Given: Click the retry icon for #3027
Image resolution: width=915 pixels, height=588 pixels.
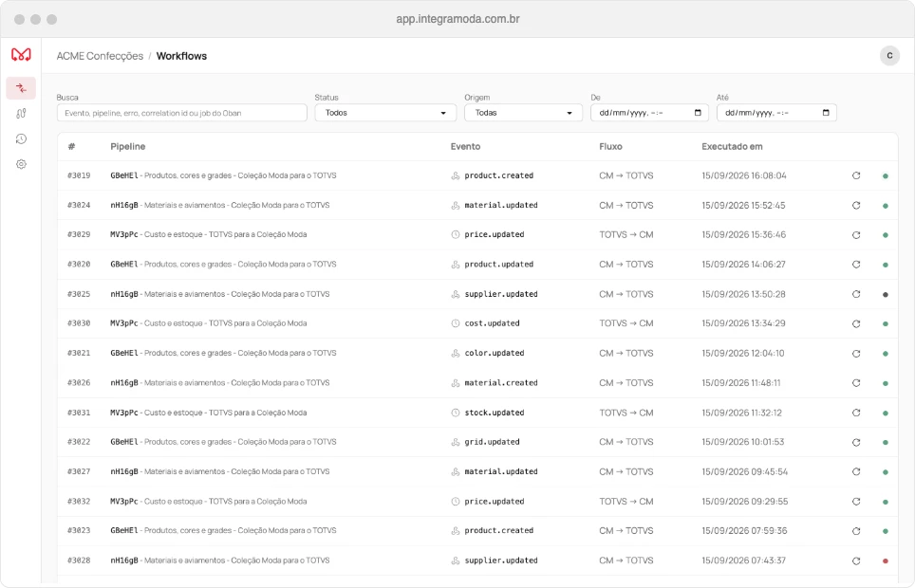Looking at the screenshot, I should (x=856, y=471).
